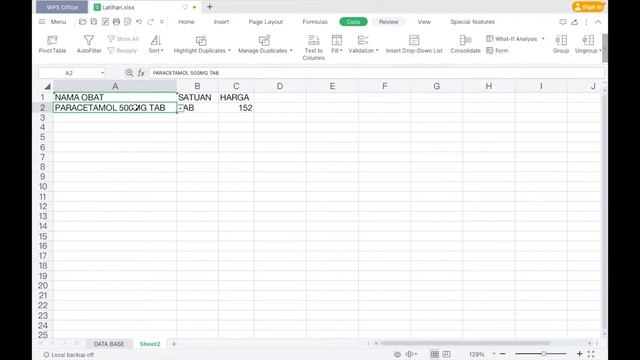Toggle the eye protection mode icon
Screen dimensions: 640x360
[397, 354]
